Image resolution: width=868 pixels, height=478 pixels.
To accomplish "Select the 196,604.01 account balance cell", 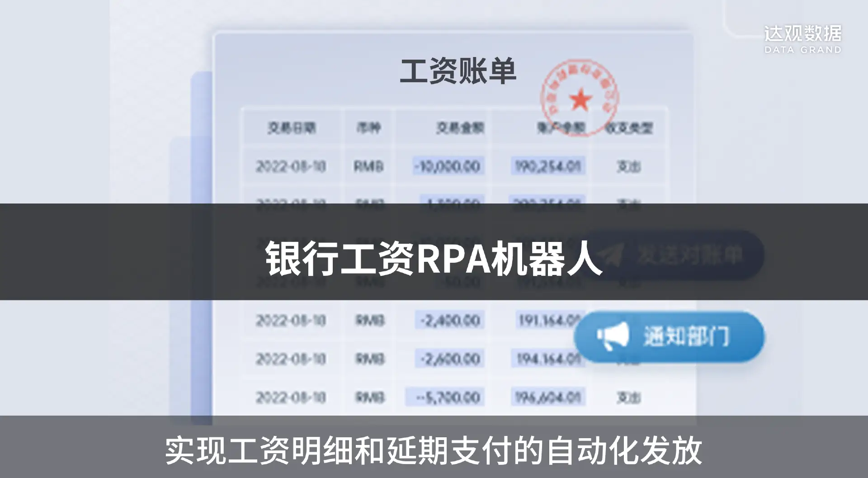I will tap(547, 398).
